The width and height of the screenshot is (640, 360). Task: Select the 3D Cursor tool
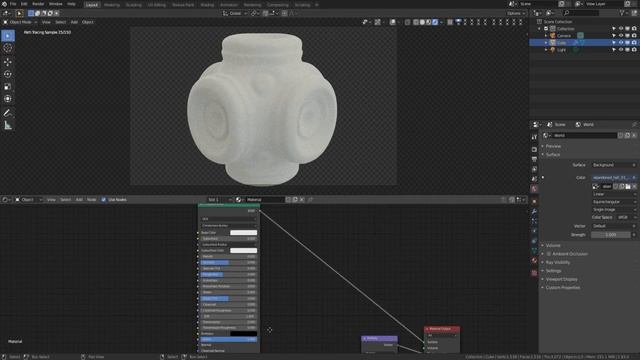tap(8, 48)
